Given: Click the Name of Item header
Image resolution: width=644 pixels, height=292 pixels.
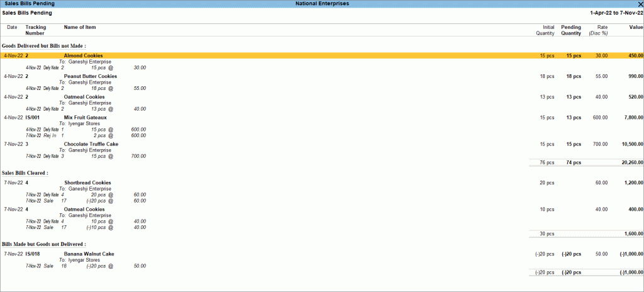Looking at the screenshot, I should [x=80, y=27].
